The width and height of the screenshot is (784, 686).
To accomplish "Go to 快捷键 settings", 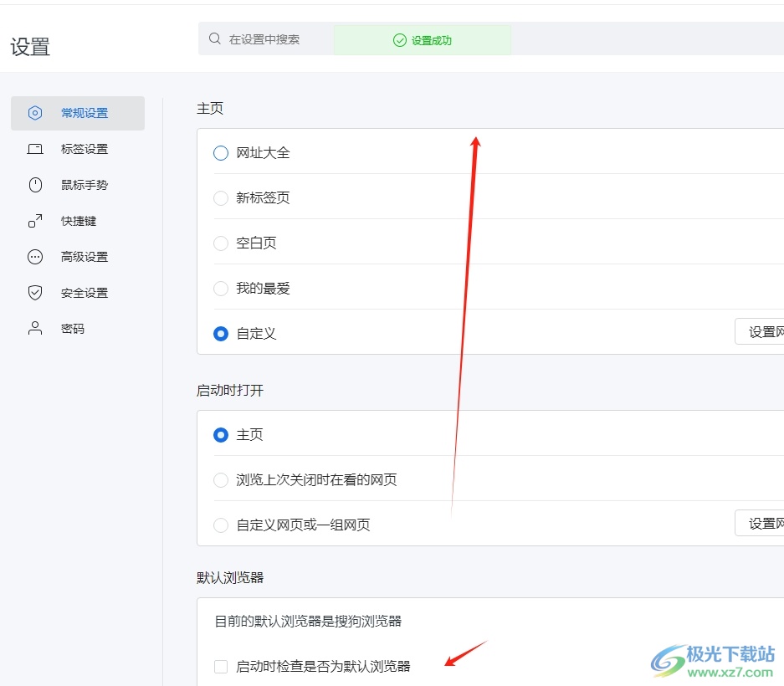I will 78,221.
